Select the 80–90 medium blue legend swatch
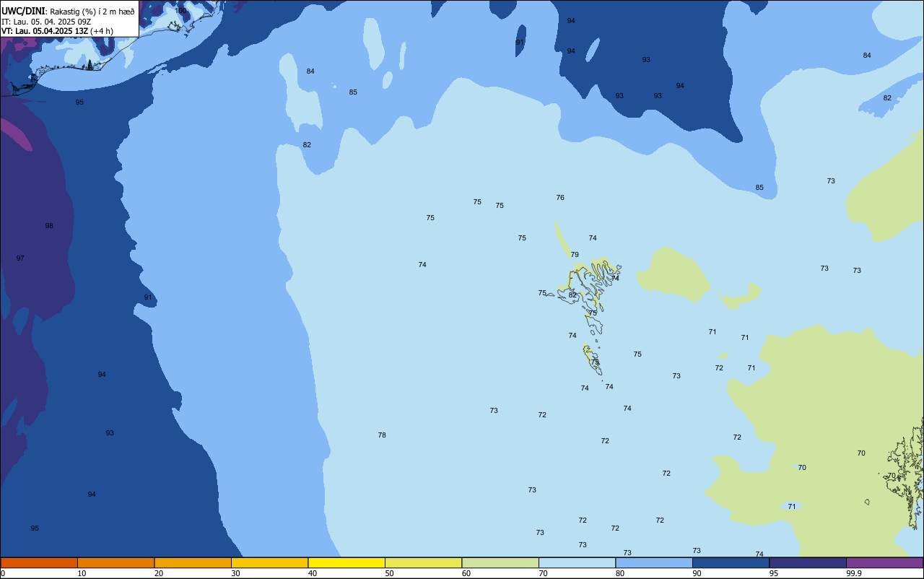Screen dimensions: 924x579 click(x=654, y=562)
